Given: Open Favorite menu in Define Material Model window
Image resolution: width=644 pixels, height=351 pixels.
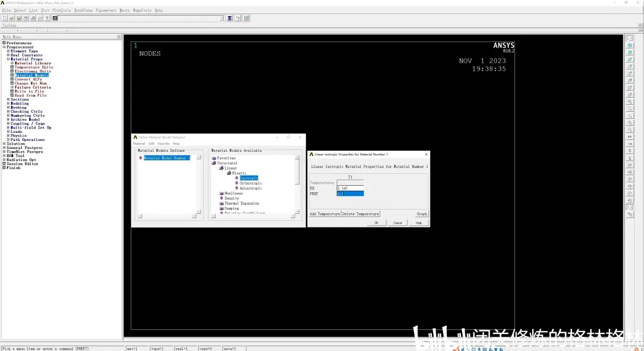Looking at the screenshot, I should 164,144.
